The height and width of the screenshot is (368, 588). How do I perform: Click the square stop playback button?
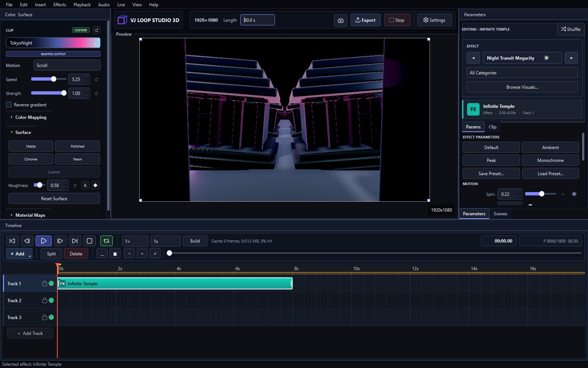pos(89,241)
